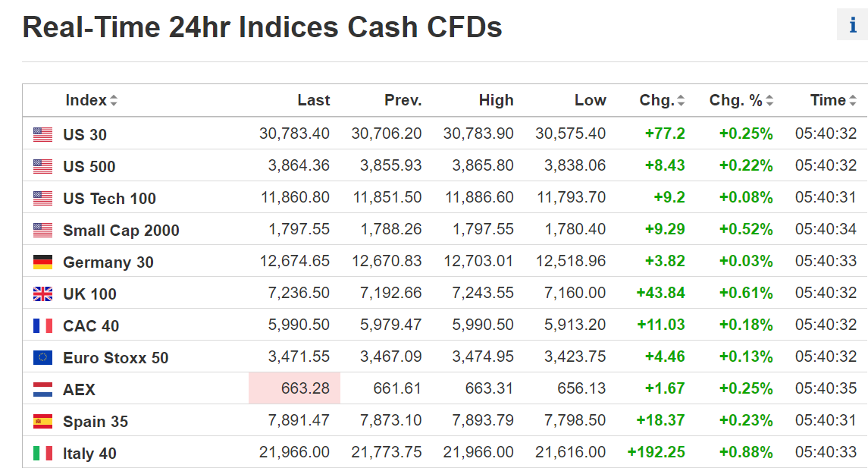Click the French flag beside CAC 40
Screen dimensions: 868x468
(x=42, y=325)
